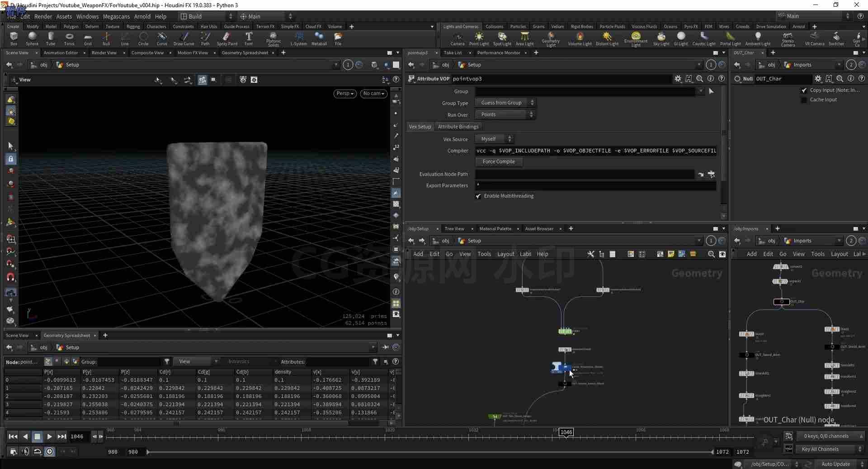Click the Force Compile button

point(499,161)
